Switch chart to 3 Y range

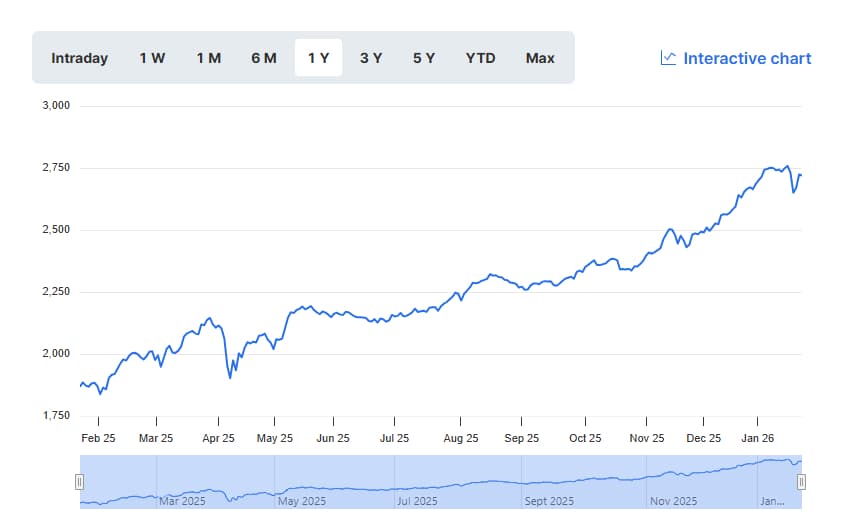click(x=371, y=58)
